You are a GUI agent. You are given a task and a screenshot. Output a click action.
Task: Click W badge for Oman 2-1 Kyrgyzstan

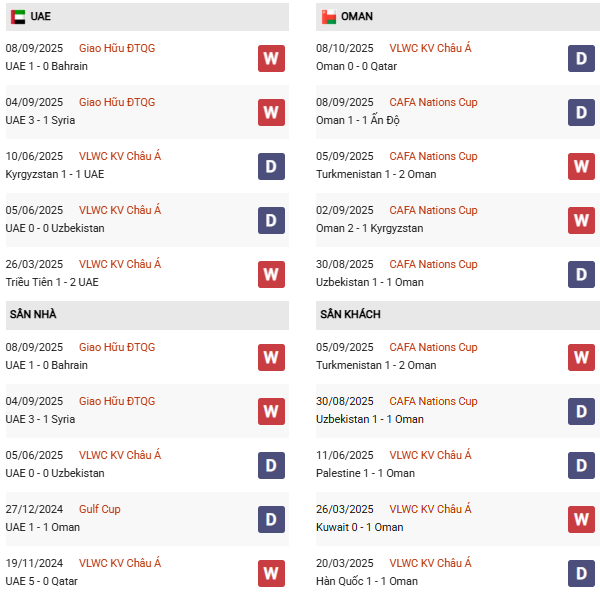(582, 220)
